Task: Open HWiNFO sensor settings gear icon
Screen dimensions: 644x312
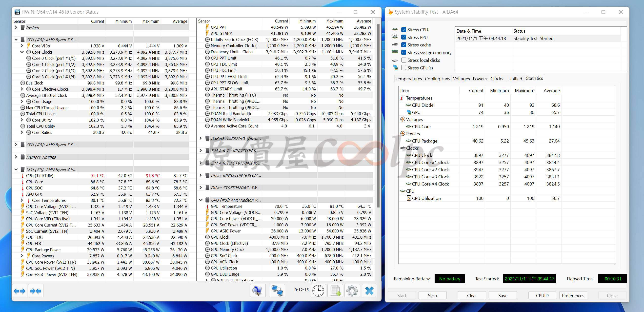Action: [352, 291]
